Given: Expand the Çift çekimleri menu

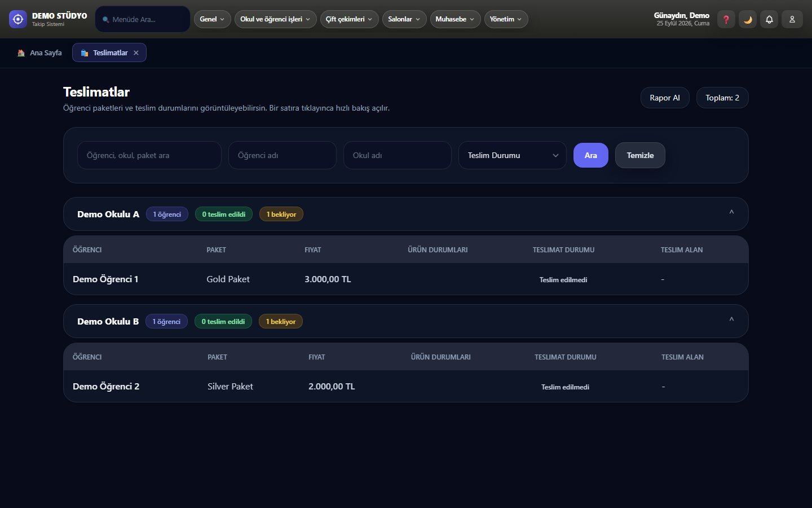Looking at the screenshot, I should [349, 19].
